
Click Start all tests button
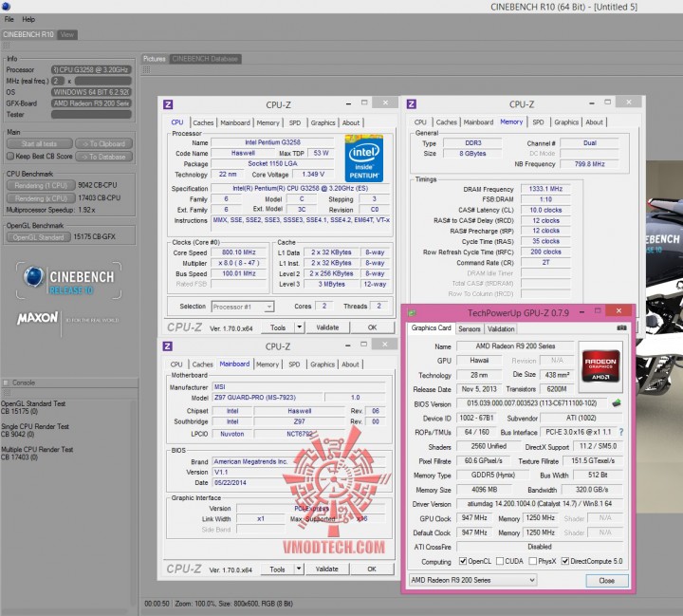click(39, 143)
